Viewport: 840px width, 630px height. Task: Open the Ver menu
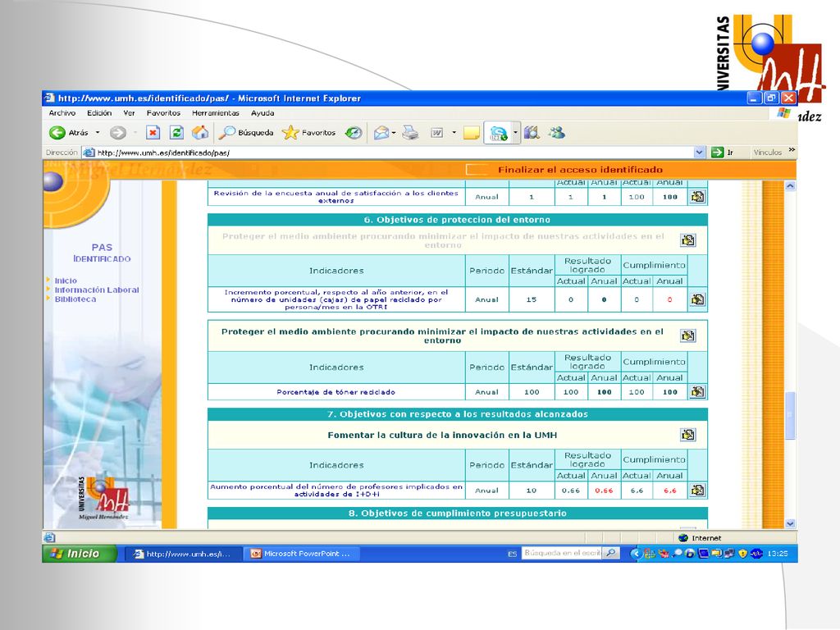[x=129, y=113]
